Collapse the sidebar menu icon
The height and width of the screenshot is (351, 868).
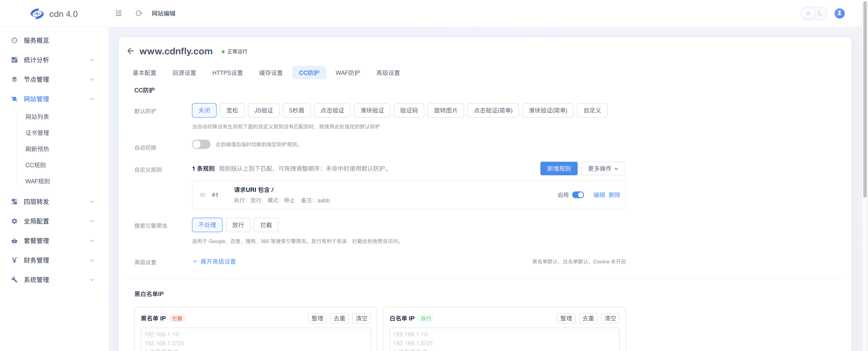click(119, 14)
